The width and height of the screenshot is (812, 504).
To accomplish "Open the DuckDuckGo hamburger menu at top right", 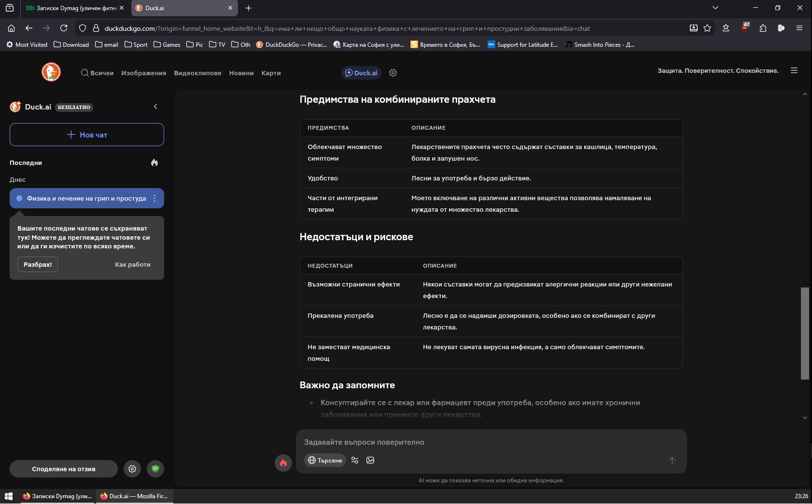I will (x=794, y=70).
